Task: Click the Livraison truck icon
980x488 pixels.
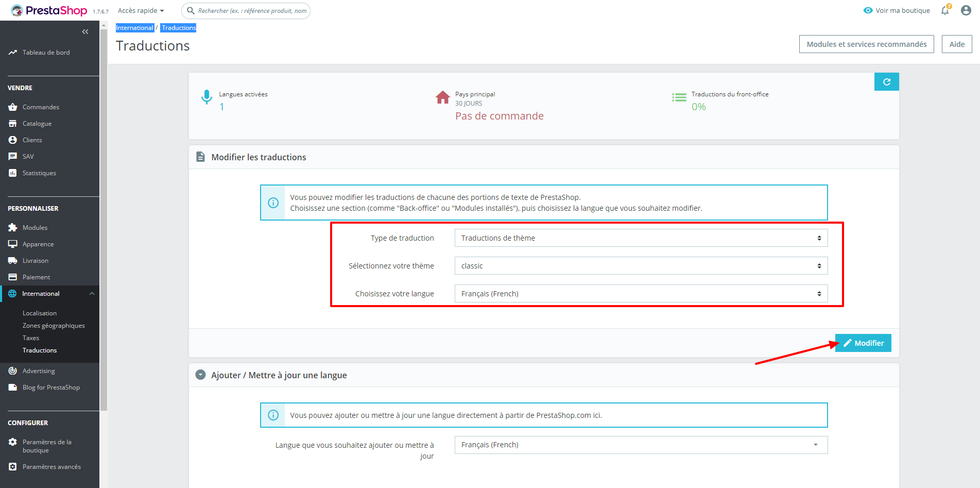Action: (x=13, y=261)
